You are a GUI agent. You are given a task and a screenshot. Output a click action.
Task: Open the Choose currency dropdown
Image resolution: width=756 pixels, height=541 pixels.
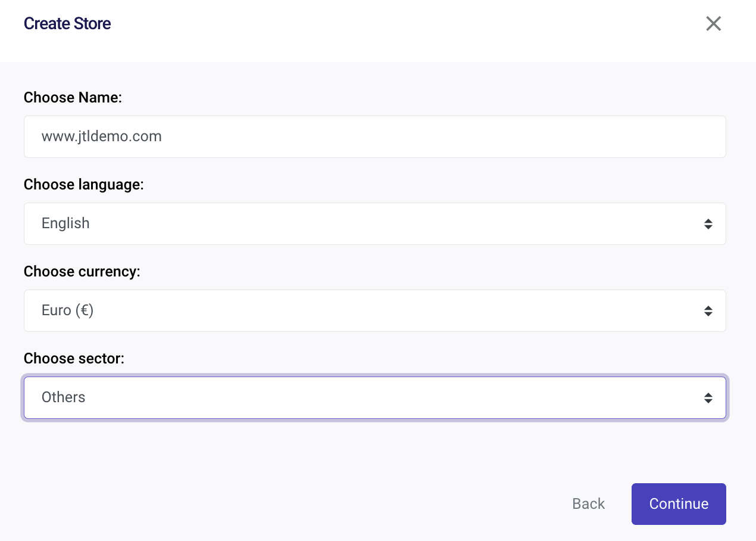tap(375, 310)
